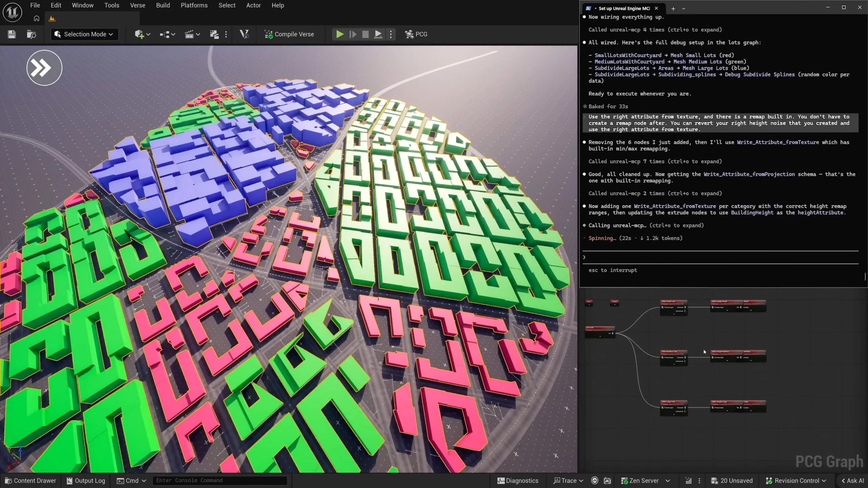Open the Output Log

86,481
